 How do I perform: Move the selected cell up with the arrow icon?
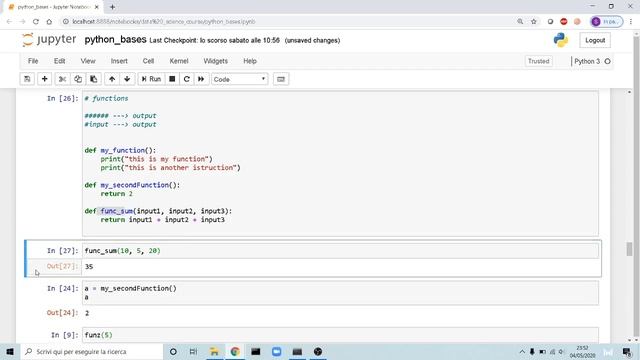coord(112,79)
